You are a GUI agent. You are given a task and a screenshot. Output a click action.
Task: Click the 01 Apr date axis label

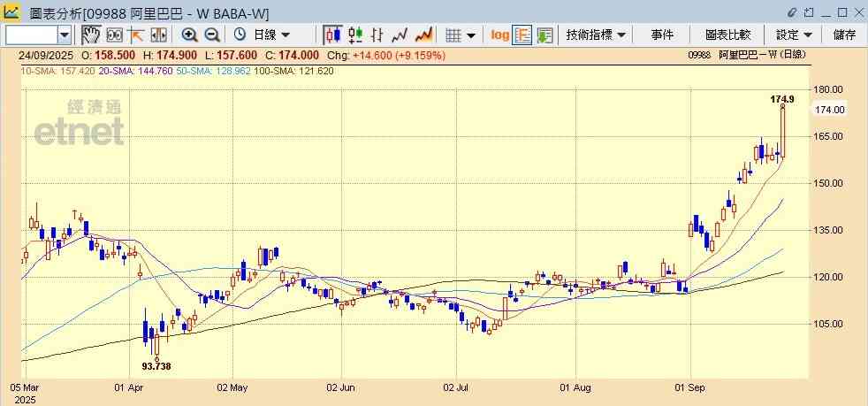(x=128, y=388)
